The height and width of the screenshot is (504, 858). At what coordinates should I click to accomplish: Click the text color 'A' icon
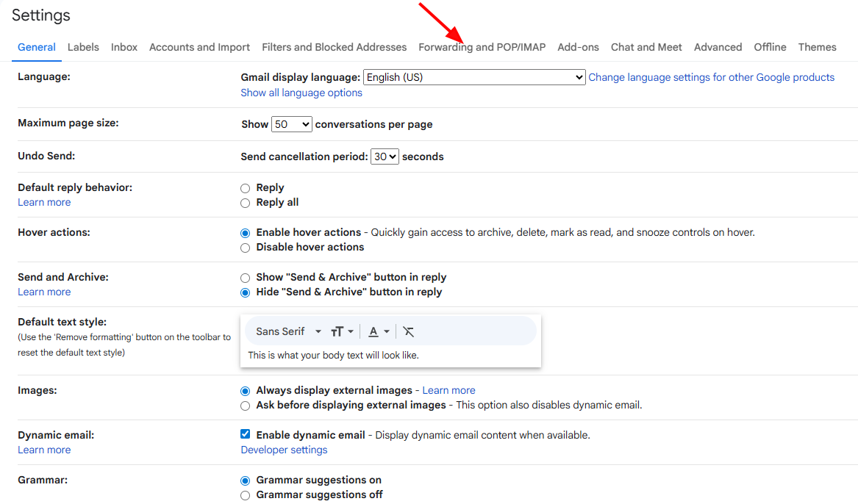tap(378, 331)
